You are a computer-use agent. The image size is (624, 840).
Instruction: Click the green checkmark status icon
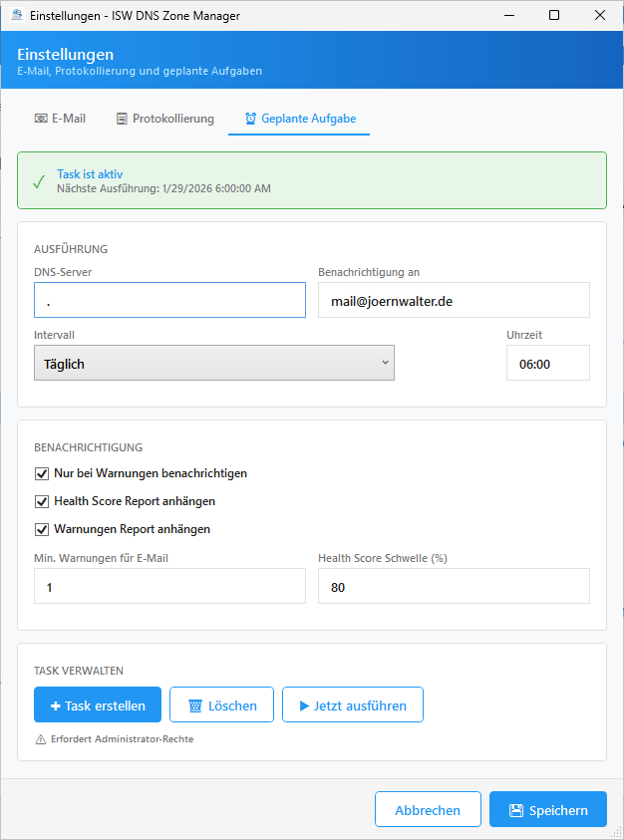38,181
